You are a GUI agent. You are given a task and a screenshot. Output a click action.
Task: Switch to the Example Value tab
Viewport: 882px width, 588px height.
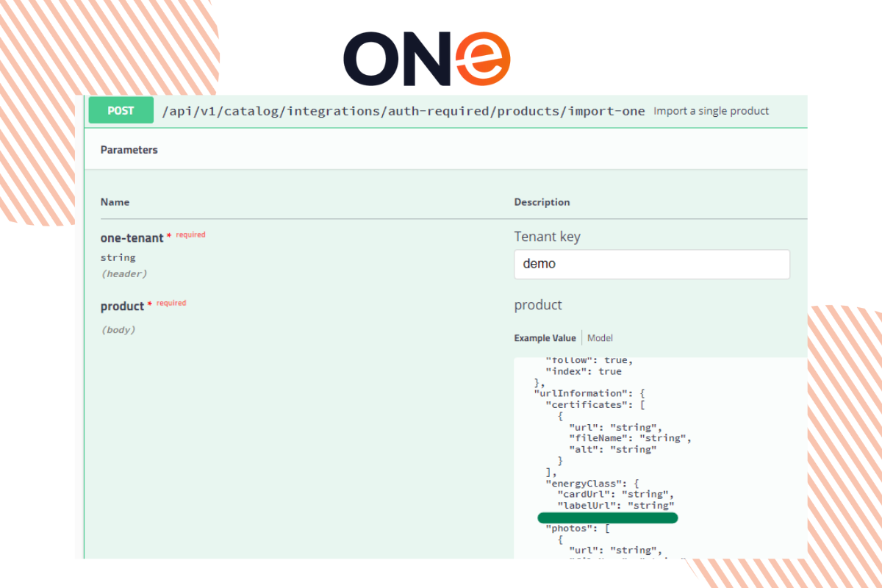coord(545,338)
